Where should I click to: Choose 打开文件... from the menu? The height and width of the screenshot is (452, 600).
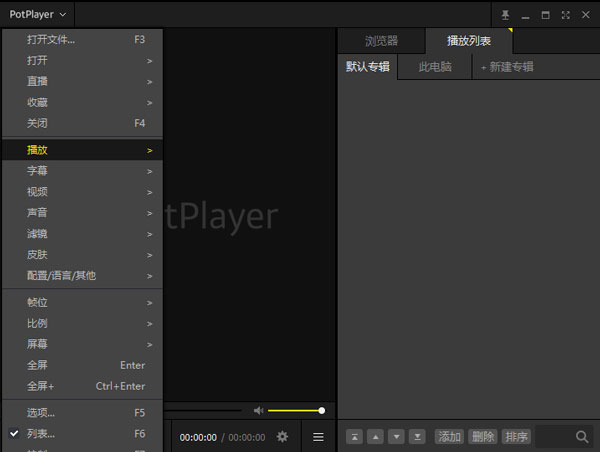coord(82,39)
